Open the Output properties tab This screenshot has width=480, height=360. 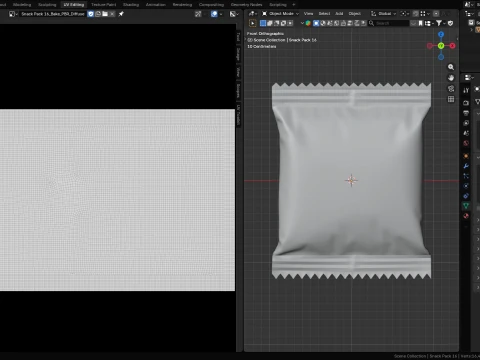466,113
